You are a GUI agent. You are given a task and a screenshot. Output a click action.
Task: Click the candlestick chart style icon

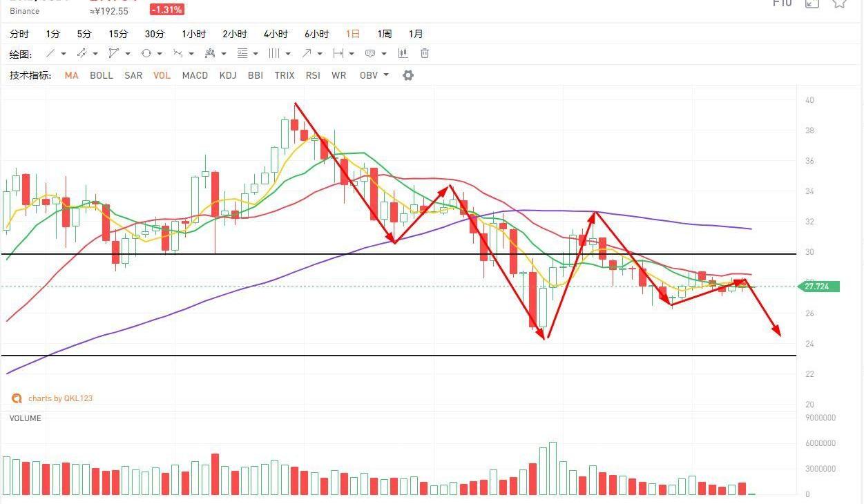pyautogui.click(x=403, y=54)
